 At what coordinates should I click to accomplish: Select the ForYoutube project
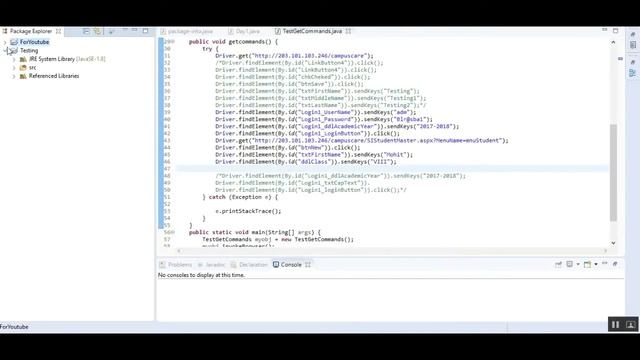point(34,42)
